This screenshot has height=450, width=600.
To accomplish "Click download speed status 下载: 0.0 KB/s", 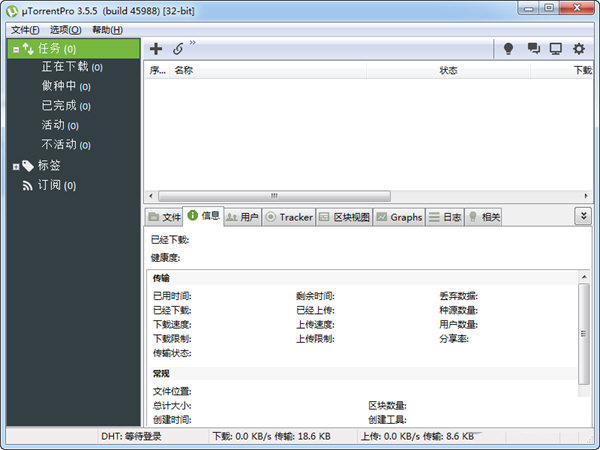I will (242, 436).
